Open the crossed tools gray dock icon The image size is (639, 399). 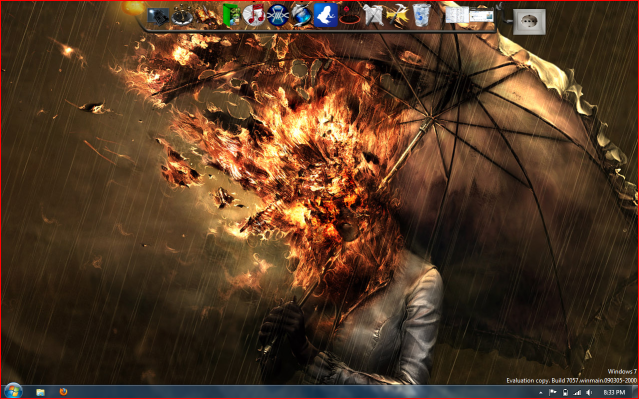click(373, 15)
